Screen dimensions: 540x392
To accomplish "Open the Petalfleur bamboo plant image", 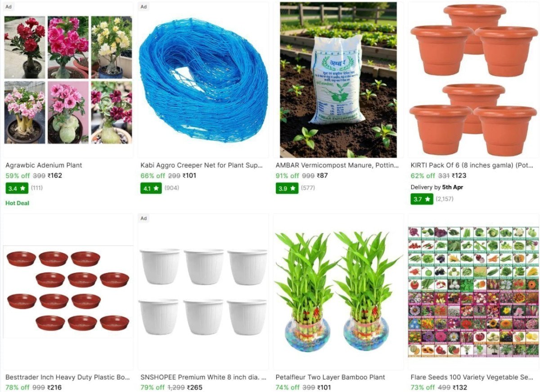I will point(338,292).
